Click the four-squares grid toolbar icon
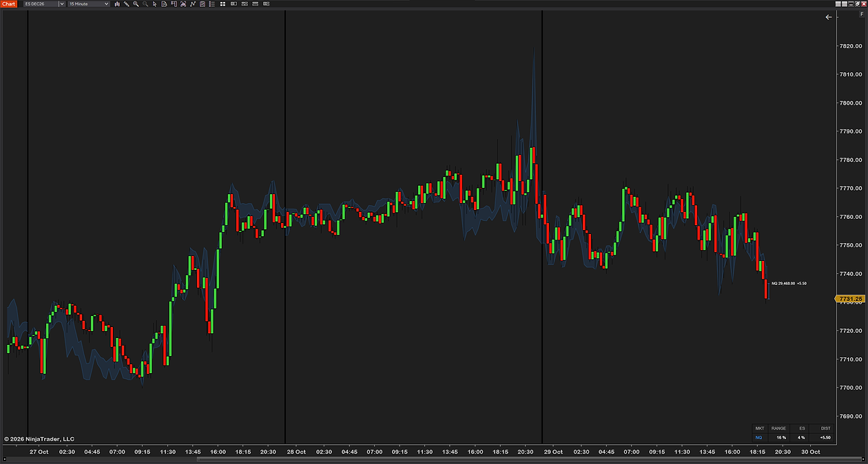 point(223,4)
